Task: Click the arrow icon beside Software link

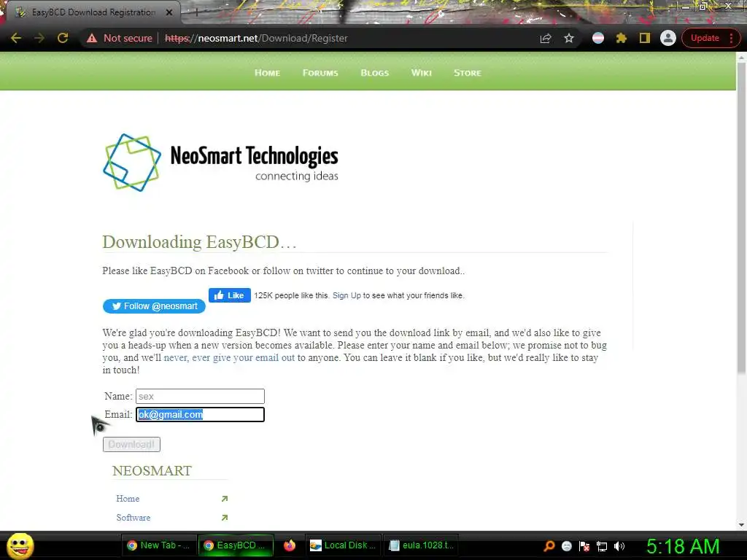Action: [225, 518]
